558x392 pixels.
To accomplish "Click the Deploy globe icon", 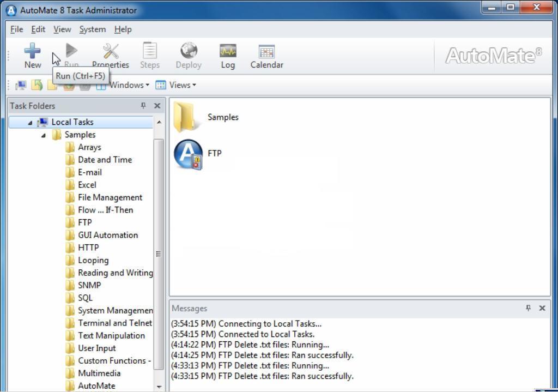I will [189, 55].
